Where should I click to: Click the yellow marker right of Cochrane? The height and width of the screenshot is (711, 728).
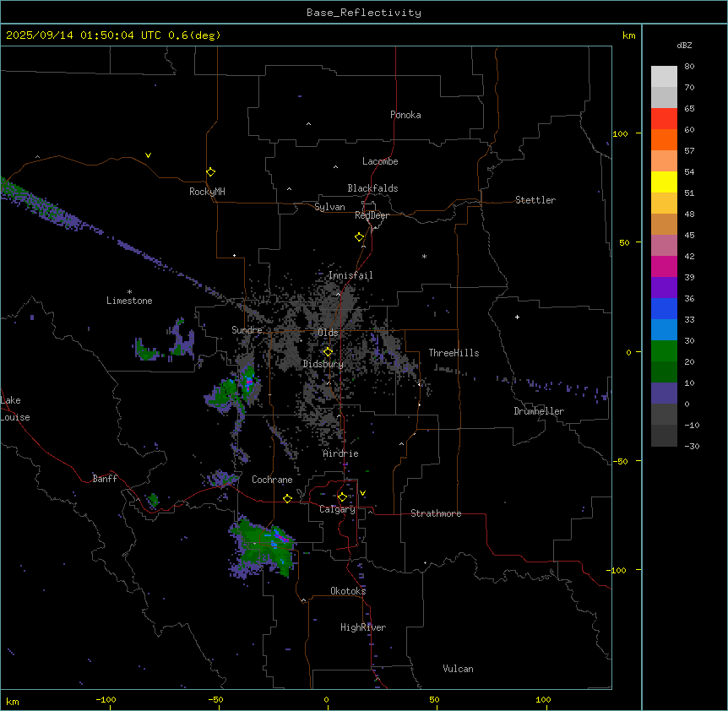pos(287,498)
